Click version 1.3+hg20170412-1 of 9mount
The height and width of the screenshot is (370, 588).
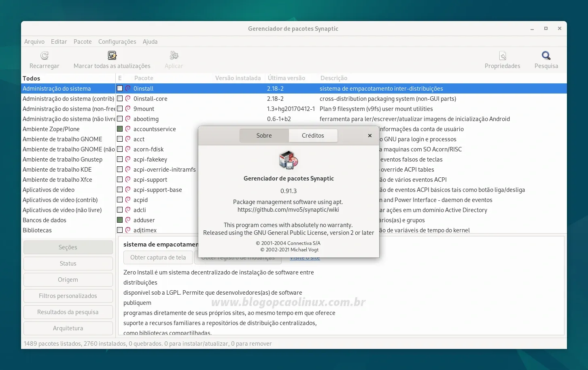pyautogui.click(x=291, y=108)
